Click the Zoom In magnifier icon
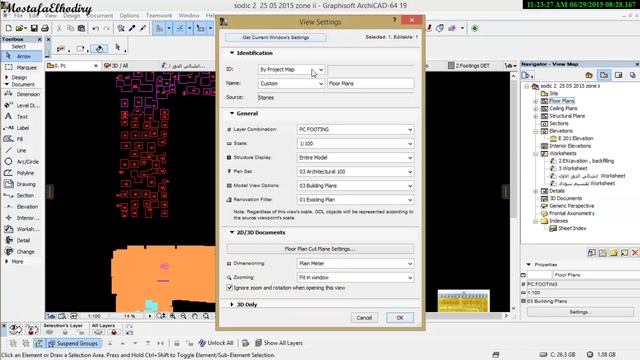640x360 pixels. coord(172,316)
